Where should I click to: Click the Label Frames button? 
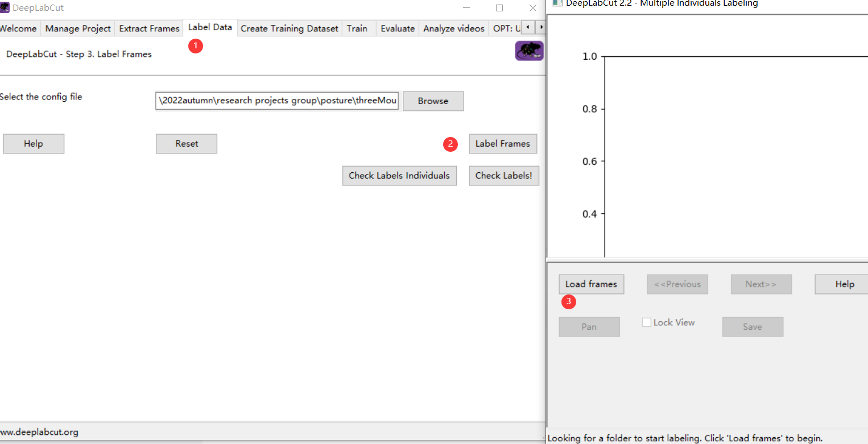tap(503, 144)
